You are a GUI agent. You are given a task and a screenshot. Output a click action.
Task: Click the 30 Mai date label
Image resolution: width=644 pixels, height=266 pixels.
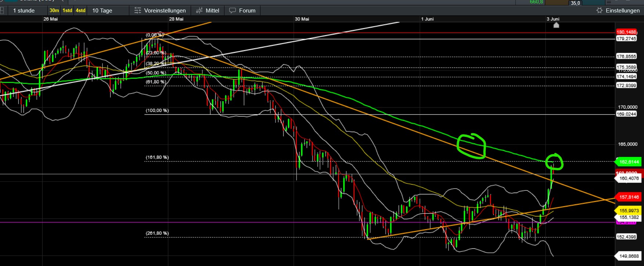(x=302, y=19)
